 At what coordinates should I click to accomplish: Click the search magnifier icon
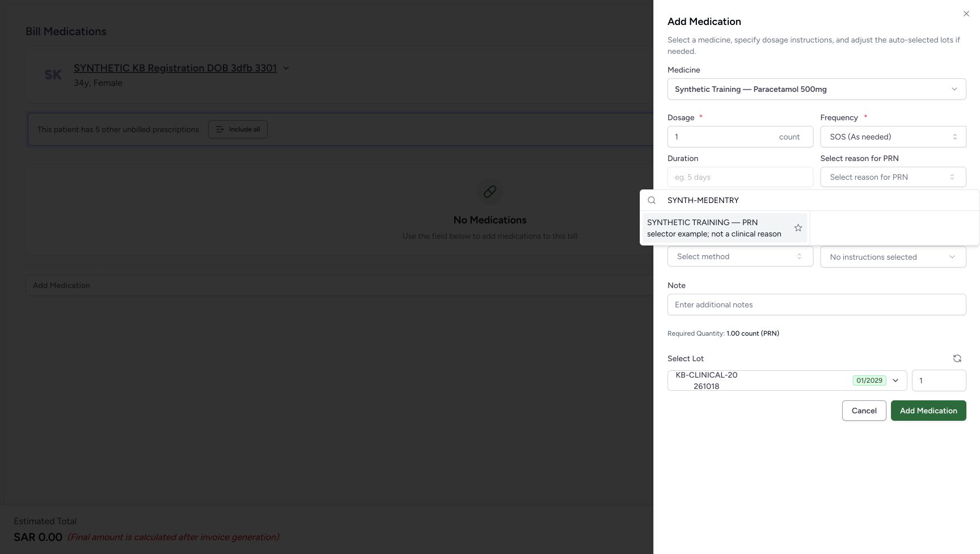coord(652,200)
